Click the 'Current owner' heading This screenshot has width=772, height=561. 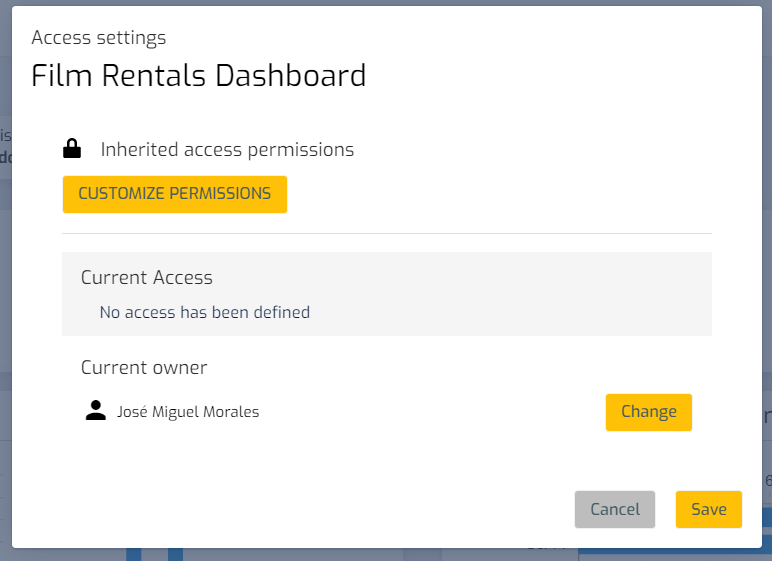point(144,367)
